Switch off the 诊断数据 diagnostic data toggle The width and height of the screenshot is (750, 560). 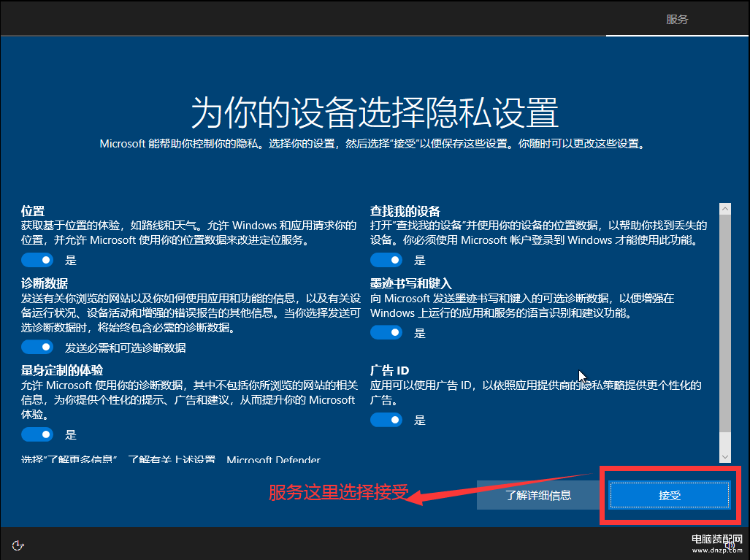pyautogui.click(x=37, y=348)
